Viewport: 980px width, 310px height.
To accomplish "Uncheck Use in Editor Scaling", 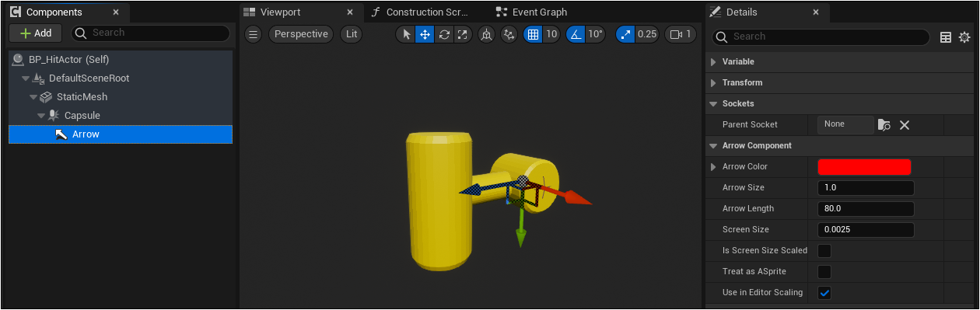I will coord(824,292).
